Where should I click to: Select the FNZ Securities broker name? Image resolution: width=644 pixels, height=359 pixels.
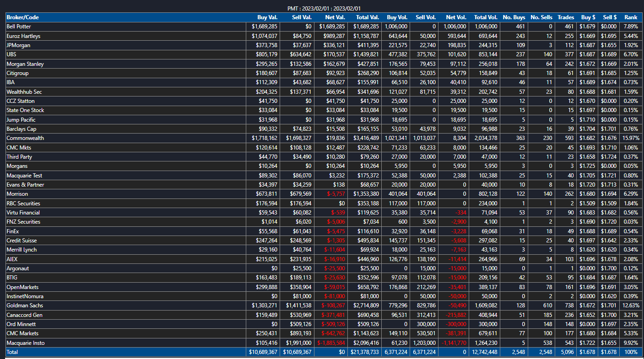click(x=23, y=222)
